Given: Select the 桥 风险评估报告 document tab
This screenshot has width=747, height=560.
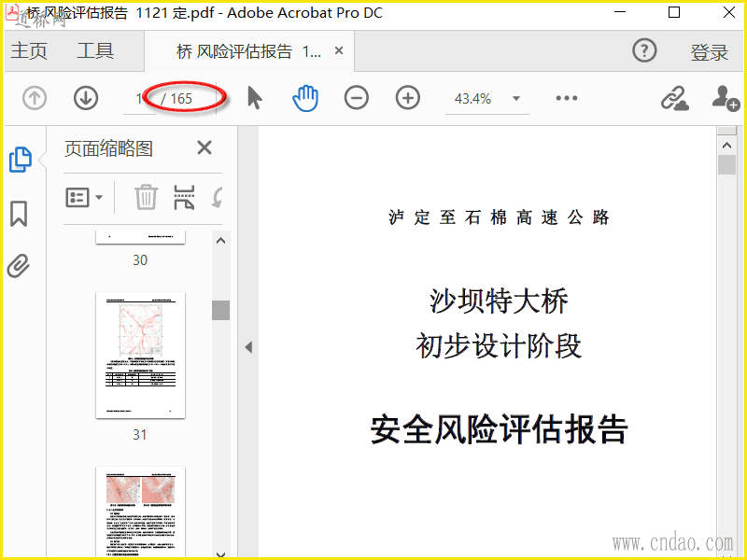Looking at the screenshot, I should pyautogui.click(x=248, y=51).
